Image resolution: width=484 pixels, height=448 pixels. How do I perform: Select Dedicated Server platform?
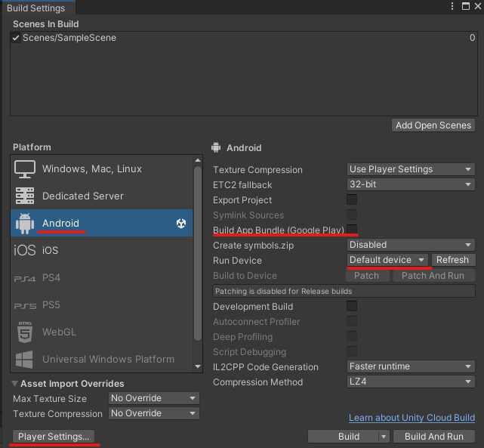tap(102, 196)
